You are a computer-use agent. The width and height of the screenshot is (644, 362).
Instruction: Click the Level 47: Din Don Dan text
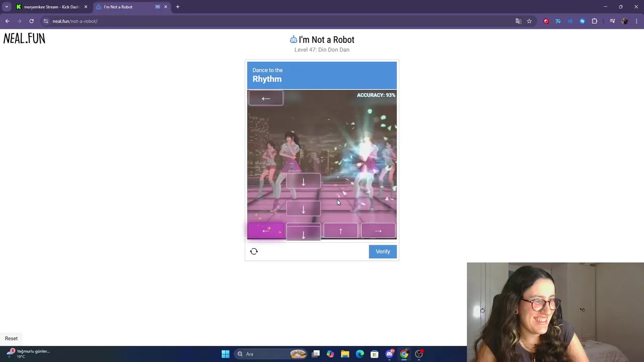[322, 50]
